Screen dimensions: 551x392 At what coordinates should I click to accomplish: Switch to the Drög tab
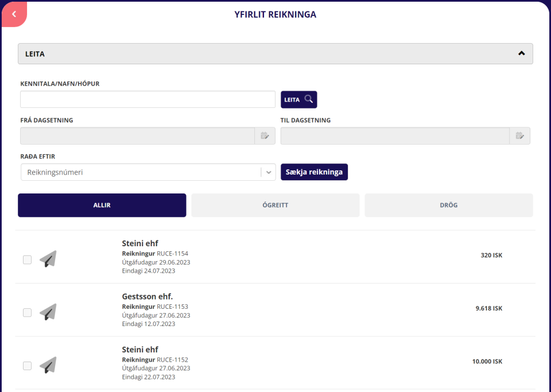point(448,205)
